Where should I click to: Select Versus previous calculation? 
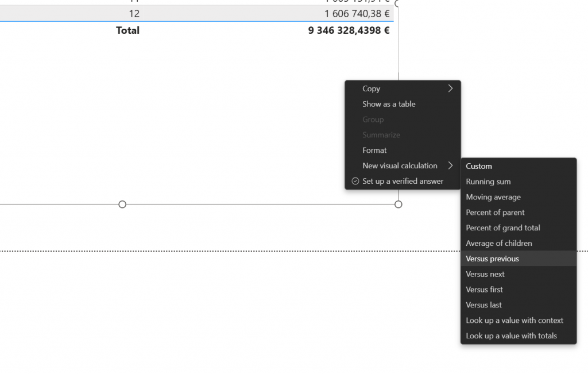(492, 259)
